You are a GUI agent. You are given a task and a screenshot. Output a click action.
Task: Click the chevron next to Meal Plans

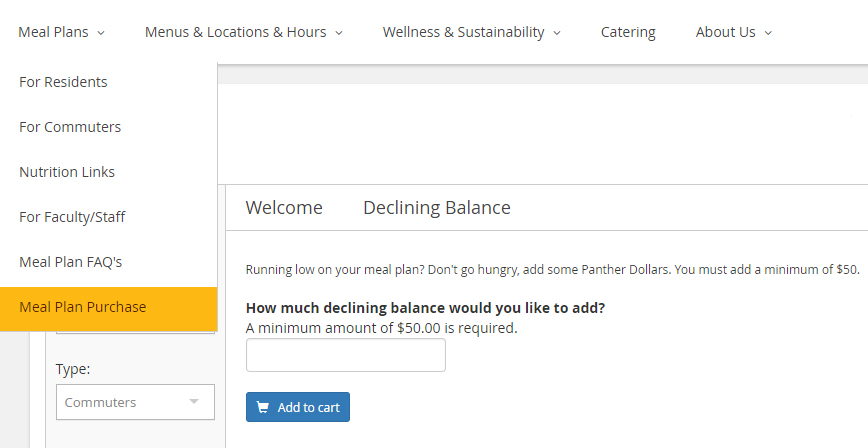101,33
